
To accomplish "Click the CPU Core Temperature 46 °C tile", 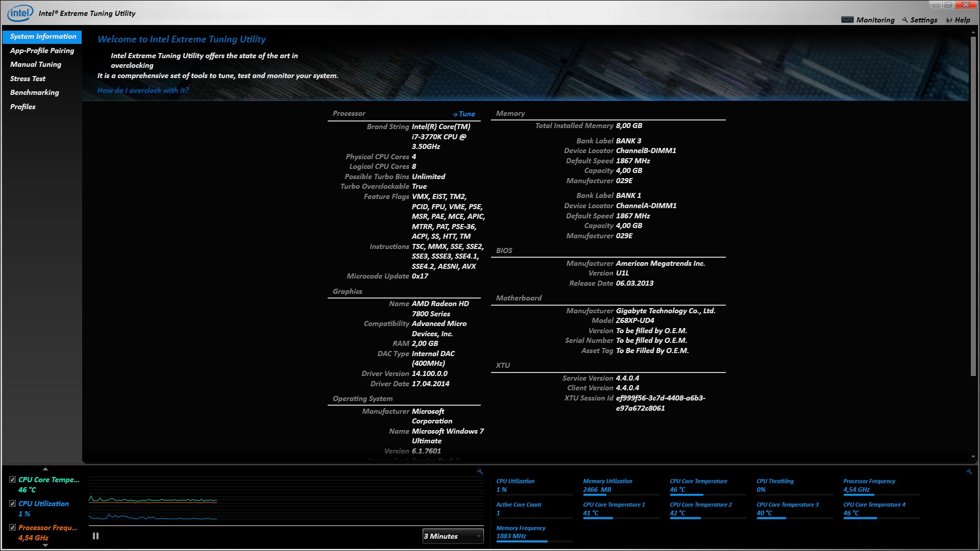I will coord(707,487).
